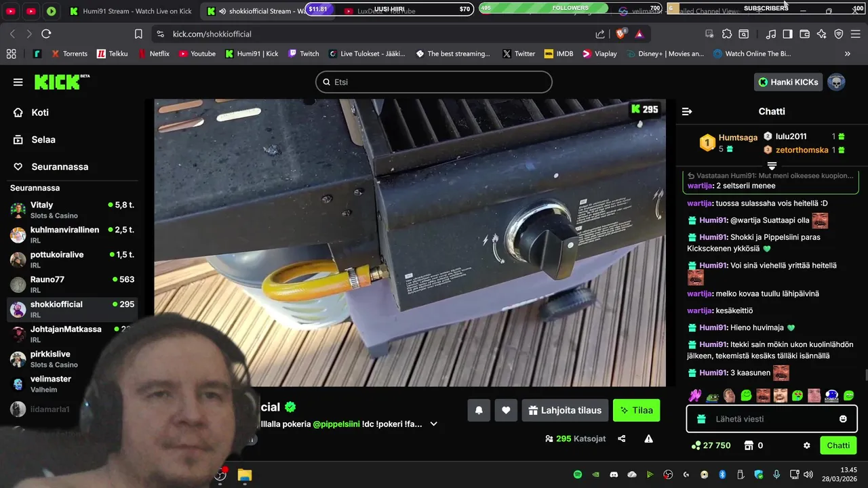This screenshot has width=868, height=488.
Task: Click the green Chatti send button
Action: click(x=838, y=445)
